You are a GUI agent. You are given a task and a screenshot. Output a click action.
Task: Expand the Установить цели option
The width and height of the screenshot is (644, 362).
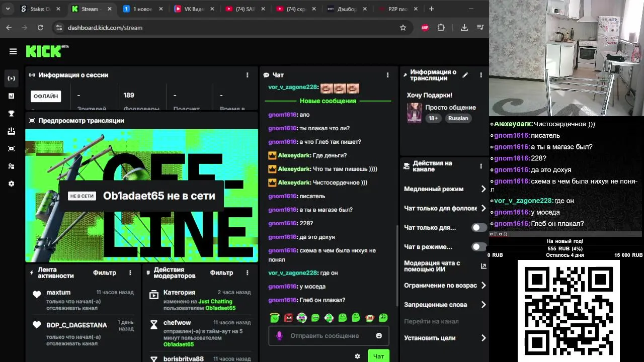445,338
